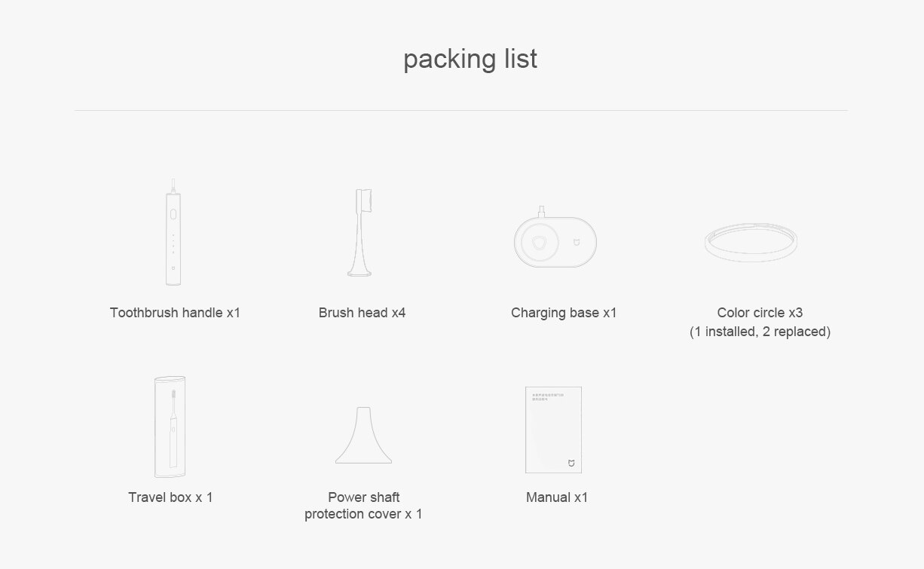The height and width of the screenshot is (569, 924).
Task: Select the '1 installed, 2 replaced' note
Action: pos(760,332)
